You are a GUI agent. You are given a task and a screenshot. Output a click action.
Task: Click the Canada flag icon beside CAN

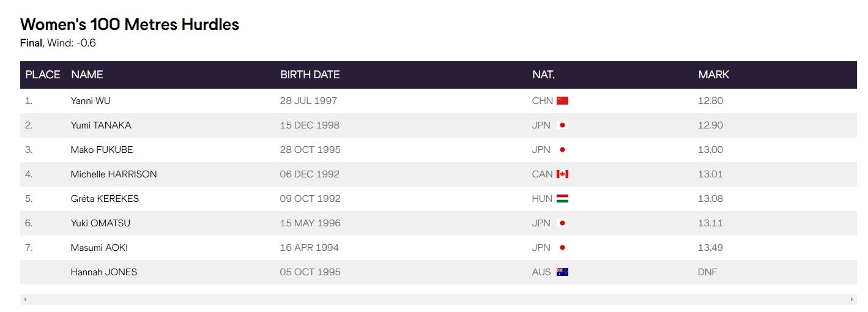[x=562, y=174]
